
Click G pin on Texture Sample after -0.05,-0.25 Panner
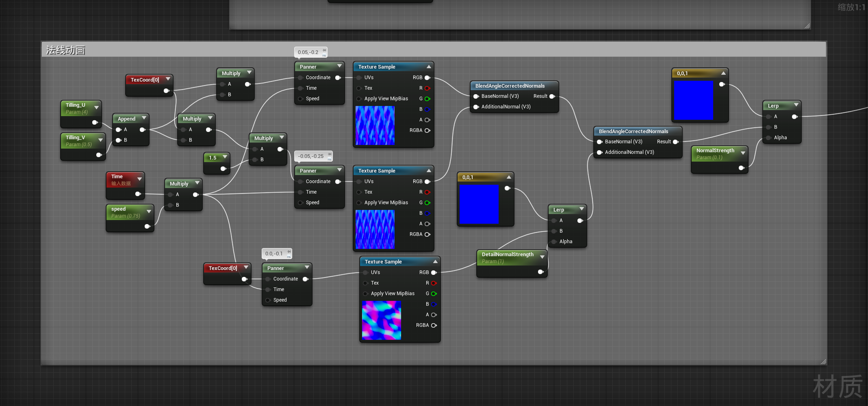point(427,203)
